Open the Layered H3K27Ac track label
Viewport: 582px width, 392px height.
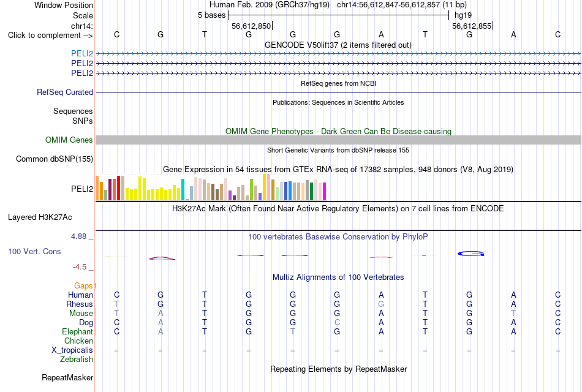pos(40,217)
